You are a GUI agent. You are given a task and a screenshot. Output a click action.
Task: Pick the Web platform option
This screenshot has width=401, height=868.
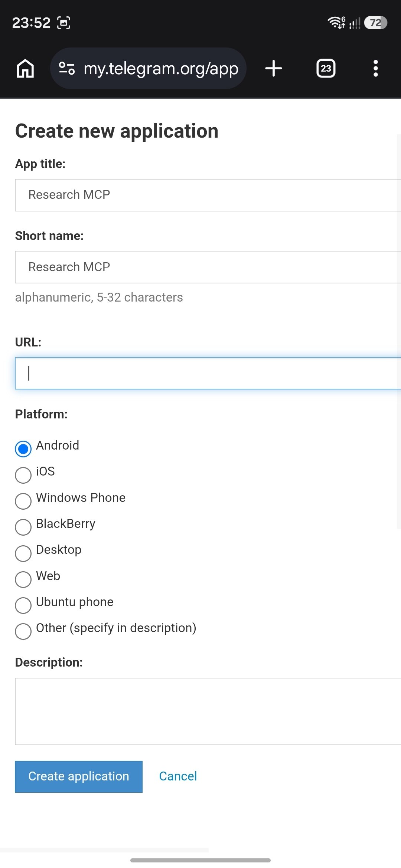(23, 579)
